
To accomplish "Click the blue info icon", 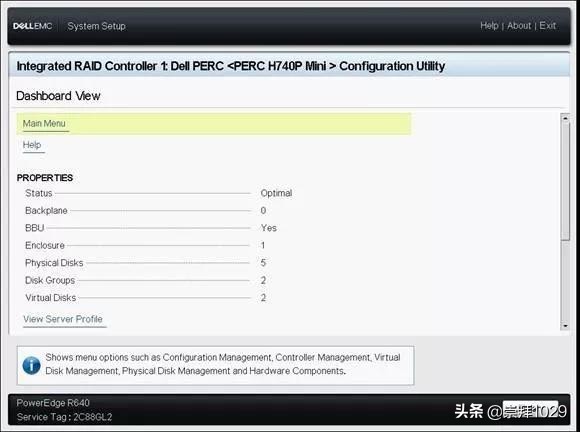I will tap(31, 365).
